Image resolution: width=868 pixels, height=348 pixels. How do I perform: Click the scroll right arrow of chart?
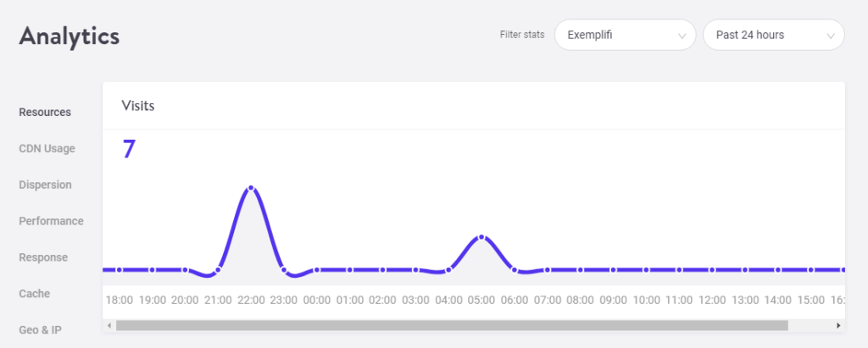[x=838, y=325]
